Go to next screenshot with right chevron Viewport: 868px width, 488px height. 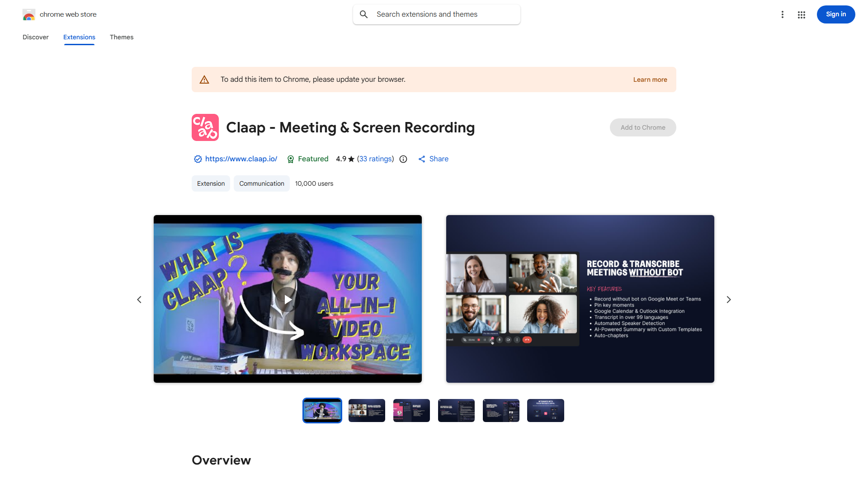tap(728, 300)
